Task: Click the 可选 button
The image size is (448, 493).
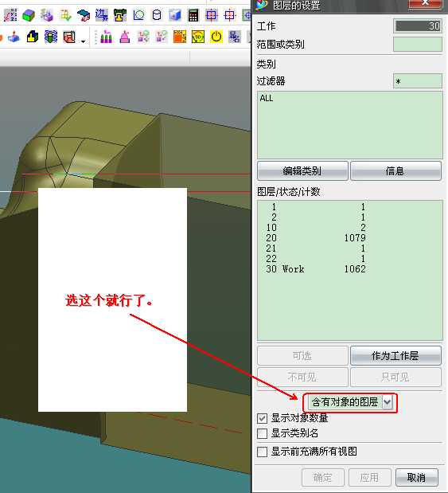Action: (302, 355)
